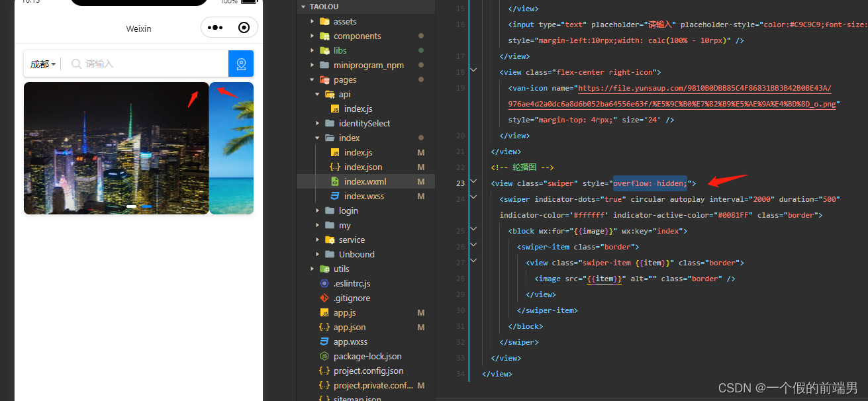Open index.js under the api folder
The width and height of the screenshot is (868, 401).
358,109
